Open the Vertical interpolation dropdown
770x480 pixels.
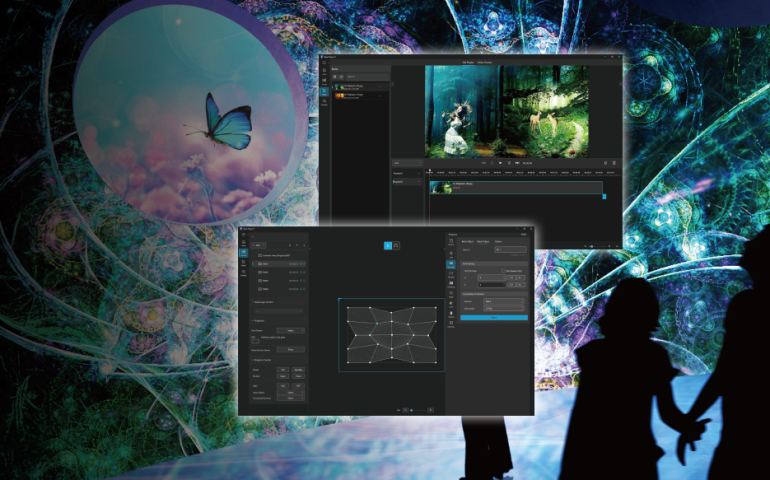click(504, 301)
